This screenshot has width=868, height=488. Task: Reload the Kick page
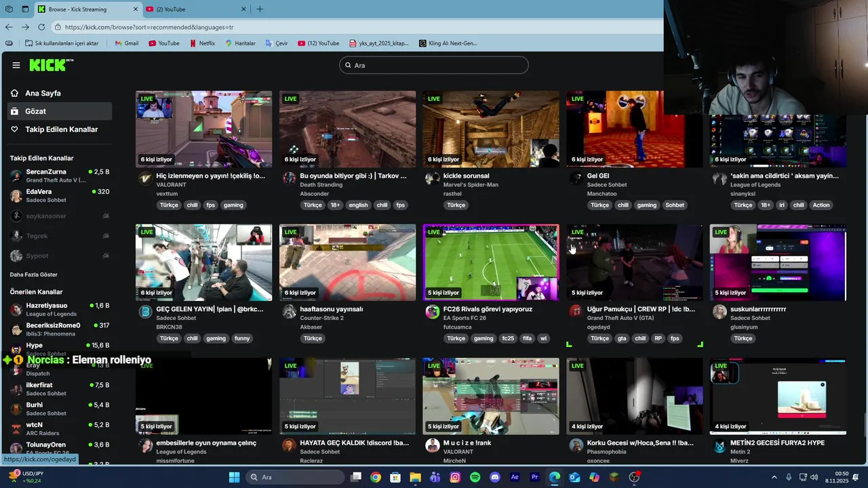pyautogui.click(x=41, y=27)
